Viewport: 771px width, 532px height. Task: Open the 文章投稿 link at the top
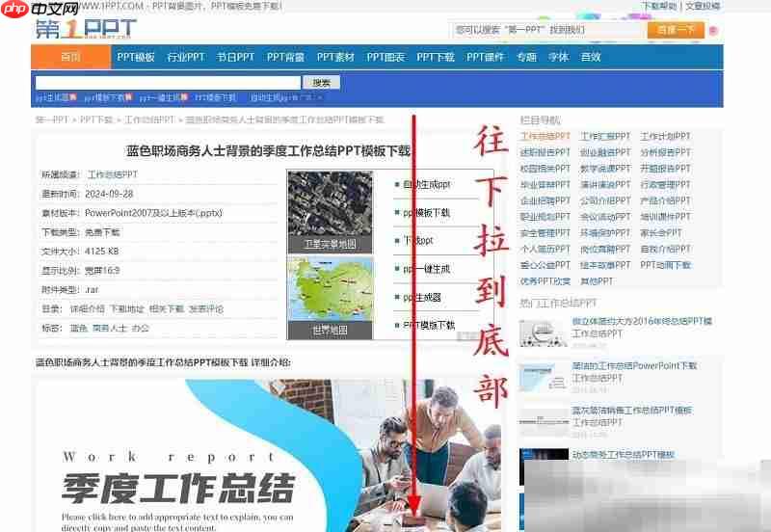(704, 6)
